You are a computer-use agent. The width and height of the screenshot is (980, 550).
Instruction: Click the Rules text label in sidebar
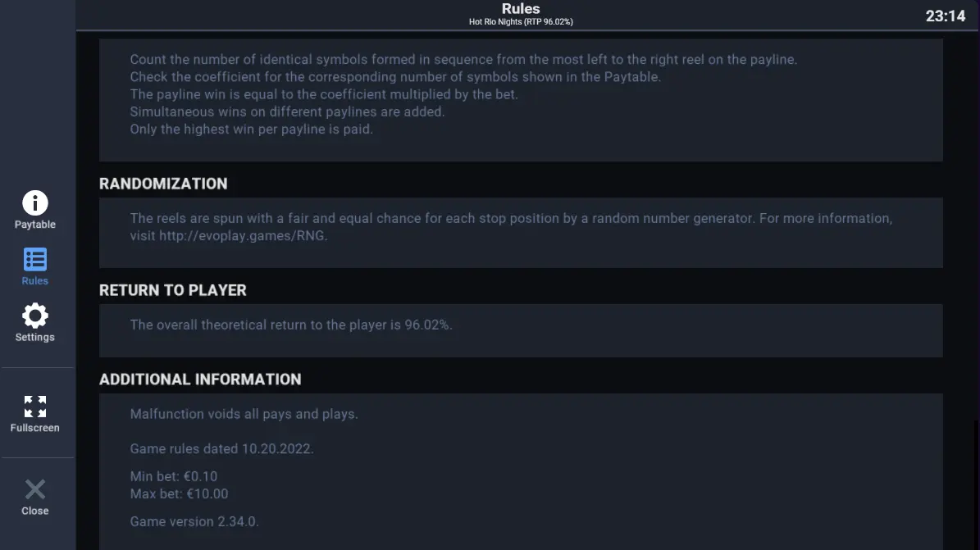[35, 280]
